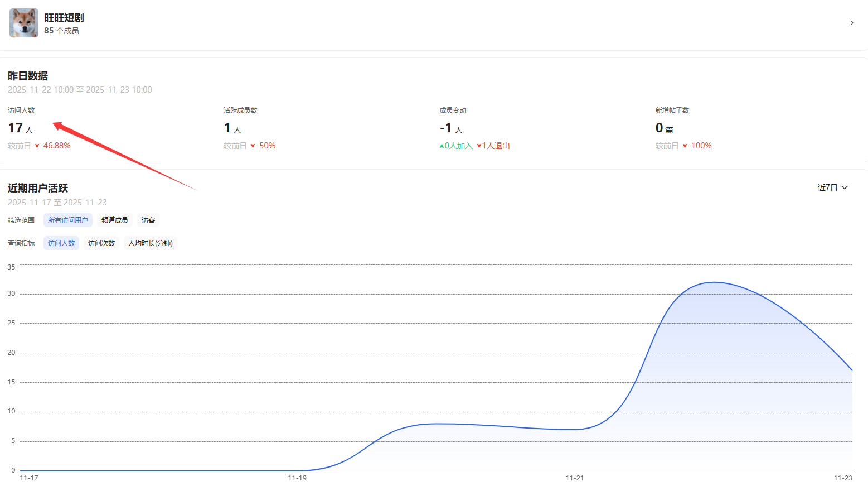The height and width of the screenshot is (486, 868).
Task: Open the 近7日 time range dropdown
Action: (832, 187)
